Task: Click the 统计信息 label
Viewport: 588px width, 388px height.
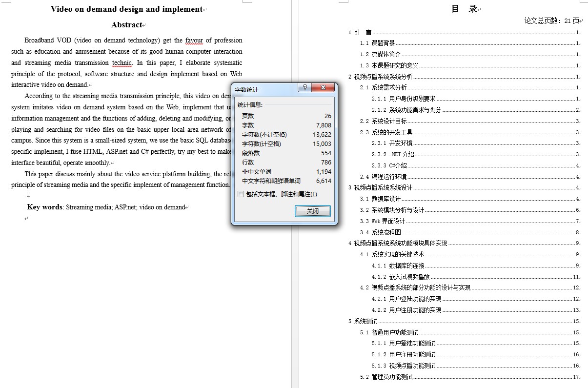Action: pyautogui.click(x=250, y=104)
